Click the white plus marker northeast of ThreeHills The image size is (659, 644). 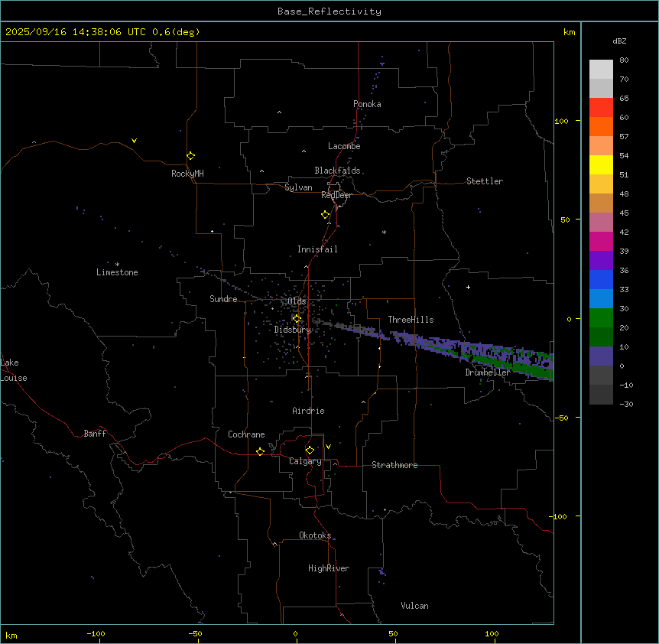coord(469,287)
